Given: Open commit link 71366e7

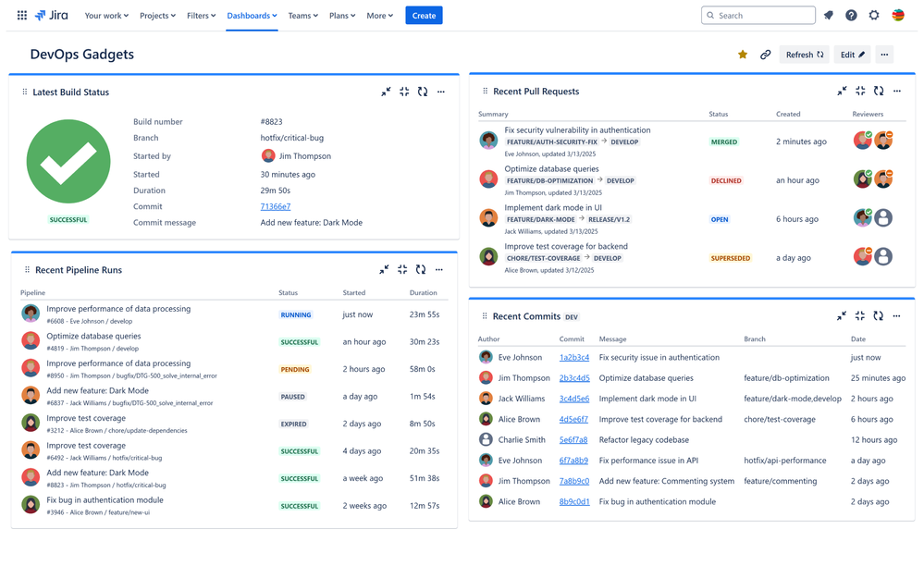Looking at the screenshot, I should pos(276,206).
